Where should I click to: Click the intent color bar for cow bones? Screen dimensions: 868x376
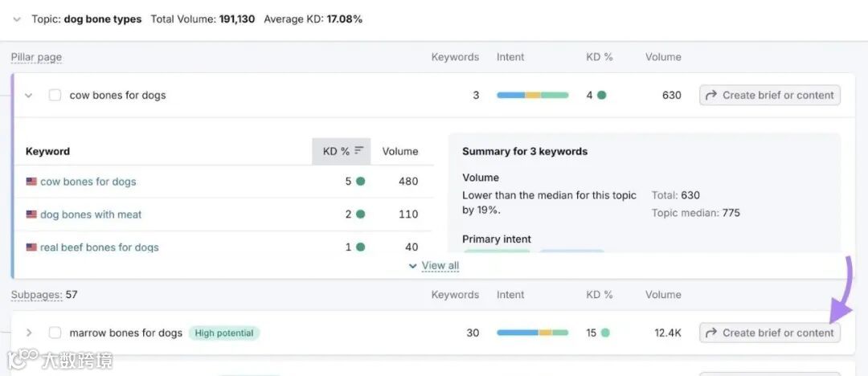(532, 95)
